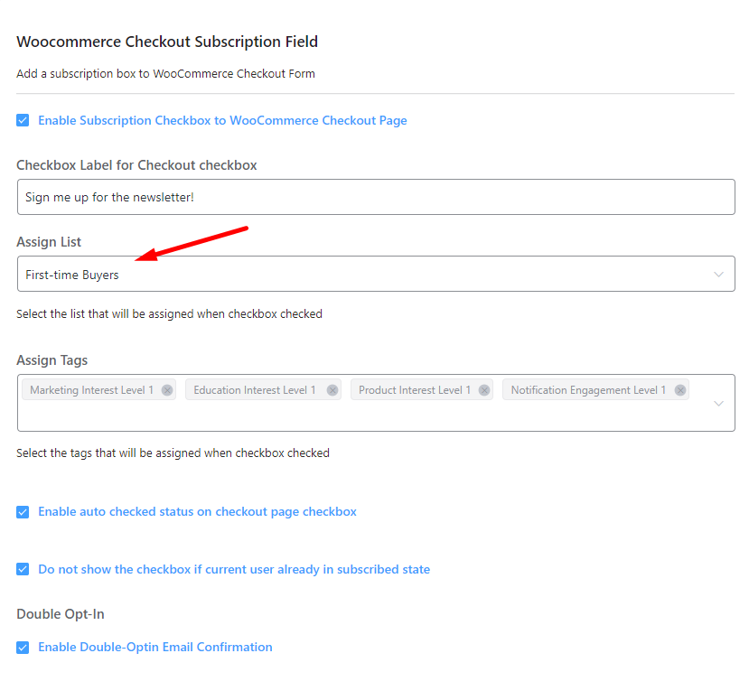Image resolution: width=749 pixels, height=700 pixels.
Task: Expand the Assign Tags dropdown chevron
Action: 718,403
